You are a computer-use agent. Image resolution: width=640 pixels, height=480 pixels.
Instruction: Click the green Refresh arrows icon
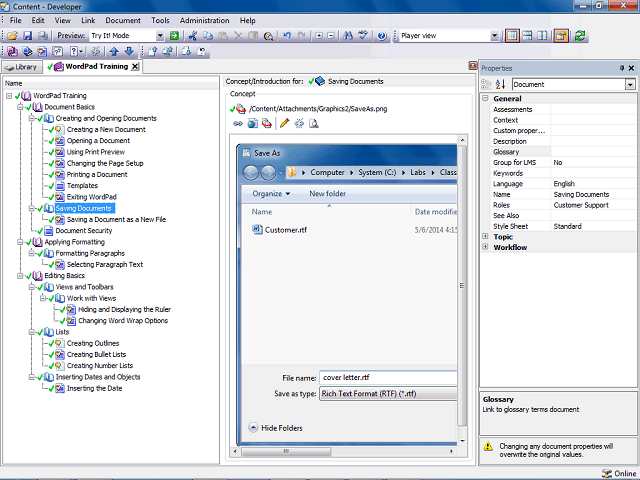(x=580, y=36)
